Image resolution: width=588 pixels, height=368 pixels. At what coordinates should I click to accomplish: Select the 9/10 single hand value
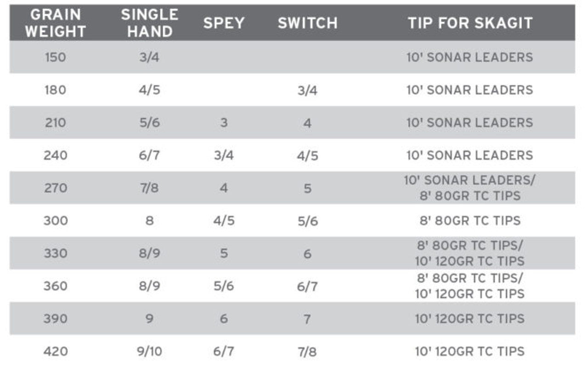click(x=149, y=352)
